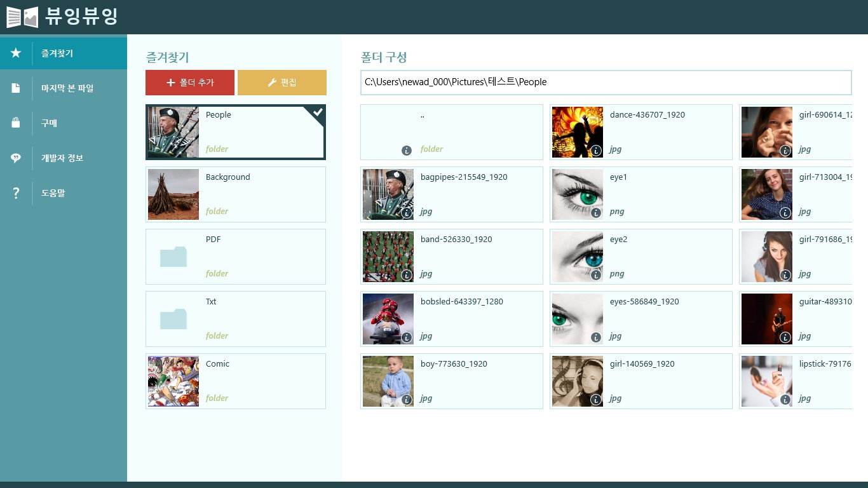The height and width of the screenshot is (488, 868).
Task: Open the boy-773630_1920 image thumbnail
Action: click(388, 381)
